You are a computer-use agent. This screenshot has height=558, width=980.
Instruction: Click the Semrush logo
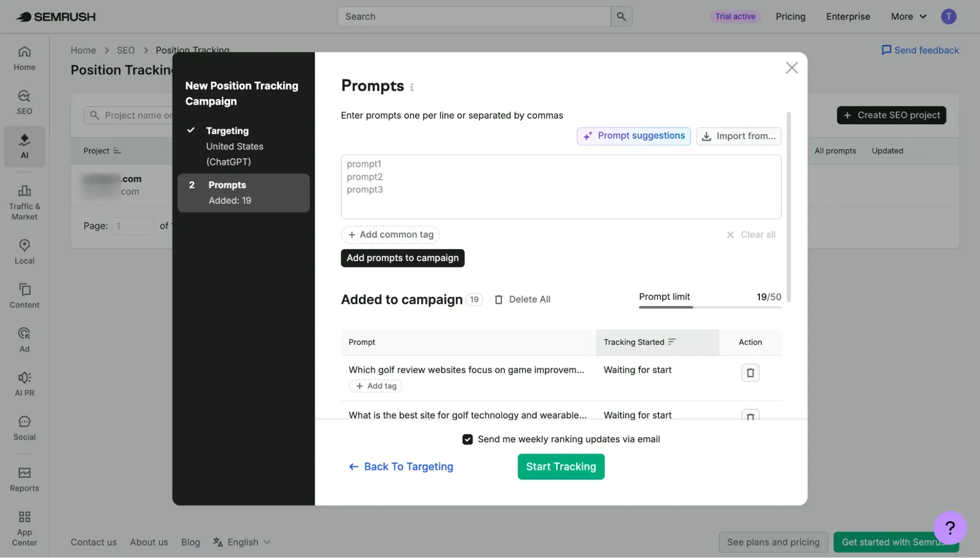coord(55,17)
